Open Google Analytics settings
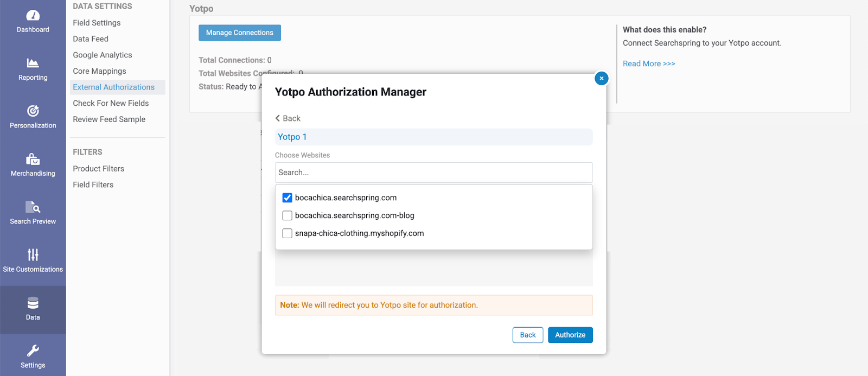 pos(103,55)
